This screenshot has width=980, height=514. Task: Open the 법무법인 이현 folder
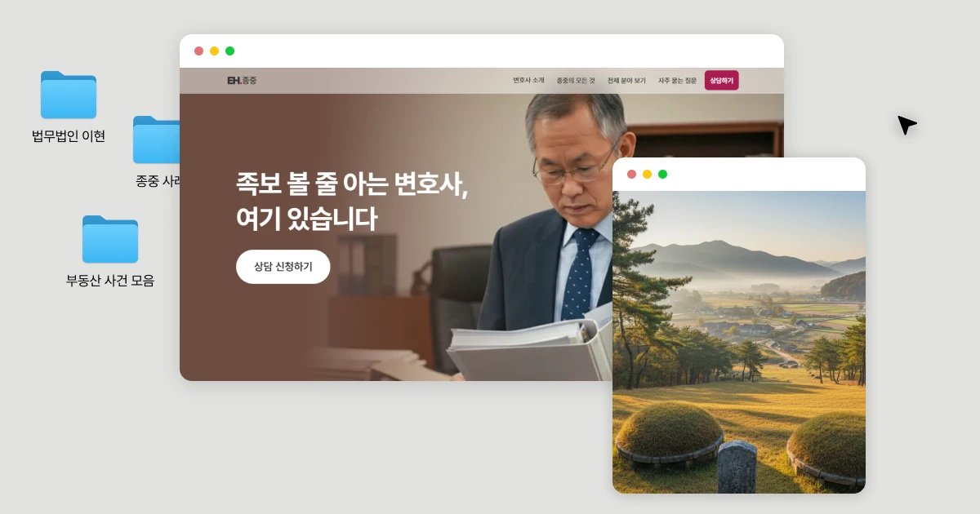(x=69, y=95)
